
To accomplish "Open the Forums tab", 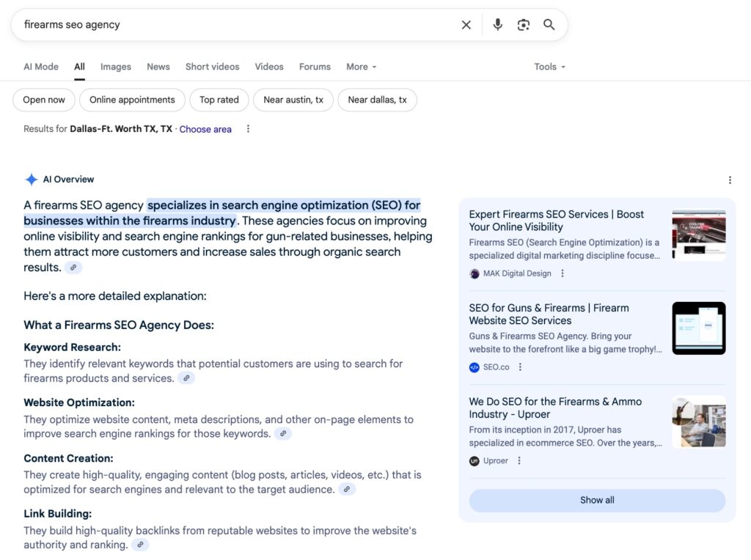I will tap(315, 67).
